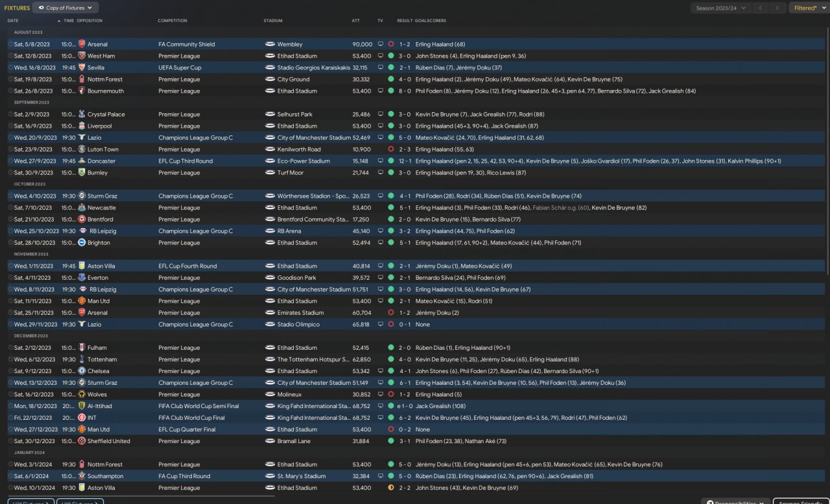Click the Brentford club badge
Viewport: 830px width, 504px height.
pos(82,219)
